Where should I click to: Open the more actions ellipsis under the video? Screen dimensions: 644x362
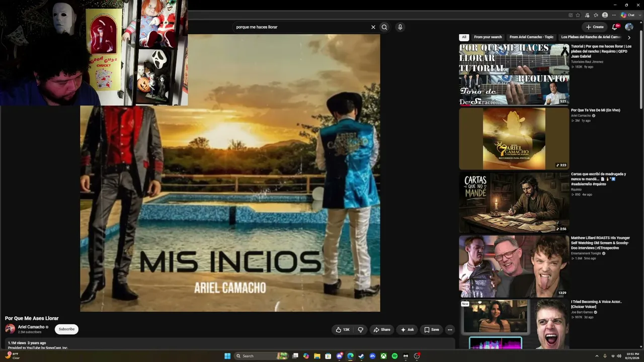point(450,330)
